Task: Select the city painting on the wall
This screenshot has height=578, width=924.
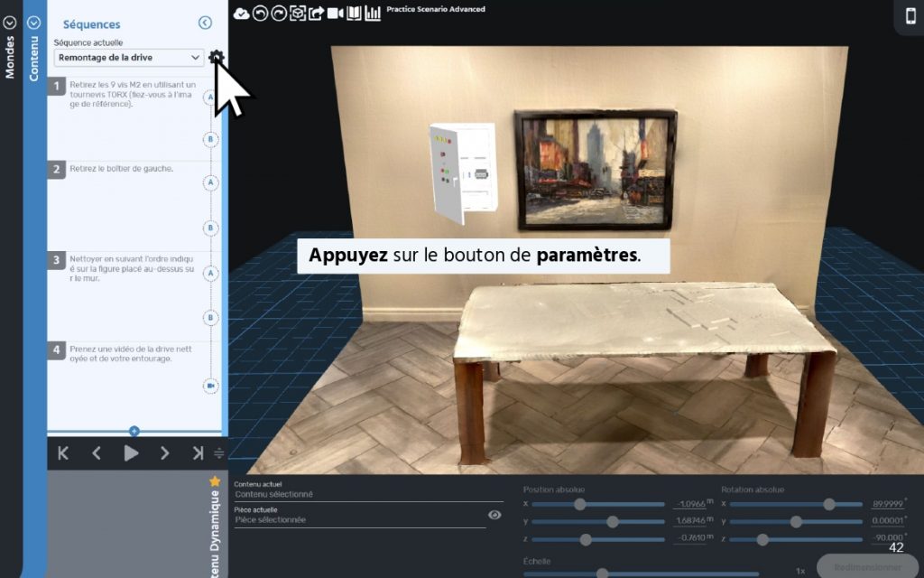Action: (x=596, y=169)
